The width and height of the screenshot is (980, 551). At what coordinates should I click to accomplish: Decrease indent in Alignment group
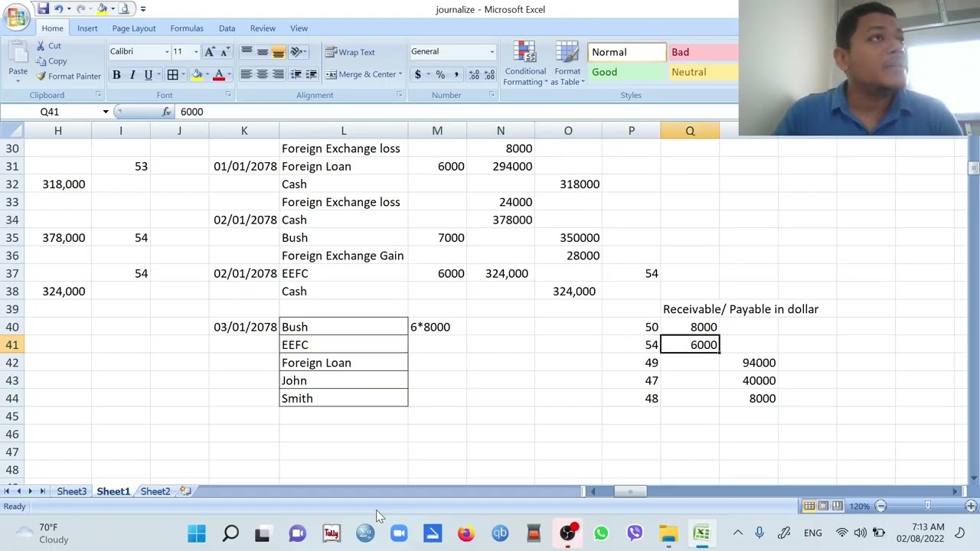coord(297,74)
